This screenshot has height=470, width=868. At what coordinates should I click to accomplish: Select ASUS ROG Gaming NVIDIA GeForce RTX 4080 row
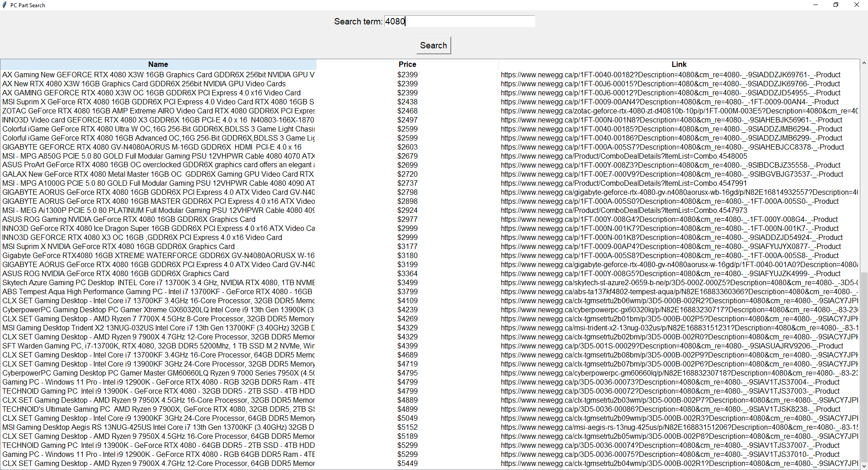pyautogui.click(x=429, y=219)
